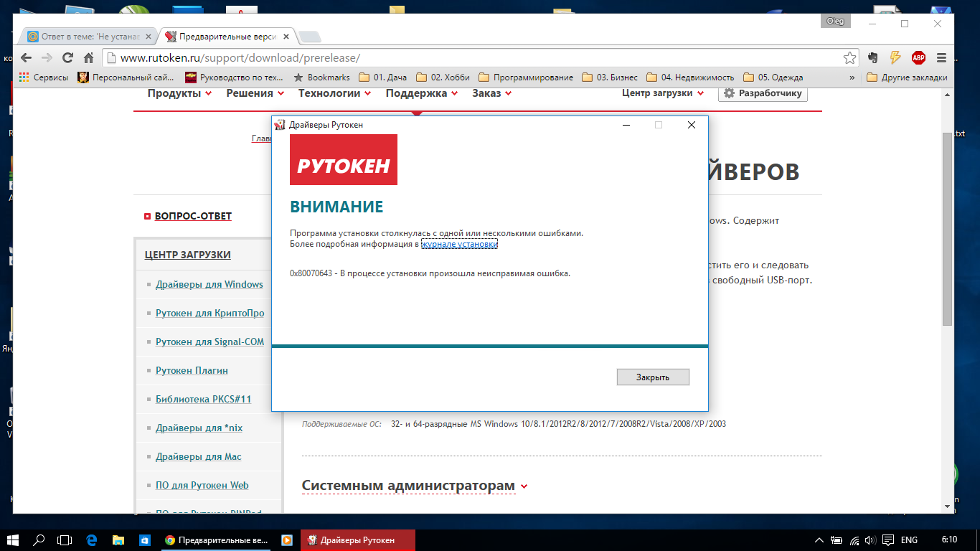Open the Драйверы для Windows sidebar link
Image resolution: width=980 pixels, height=551 pixels.
209,284
